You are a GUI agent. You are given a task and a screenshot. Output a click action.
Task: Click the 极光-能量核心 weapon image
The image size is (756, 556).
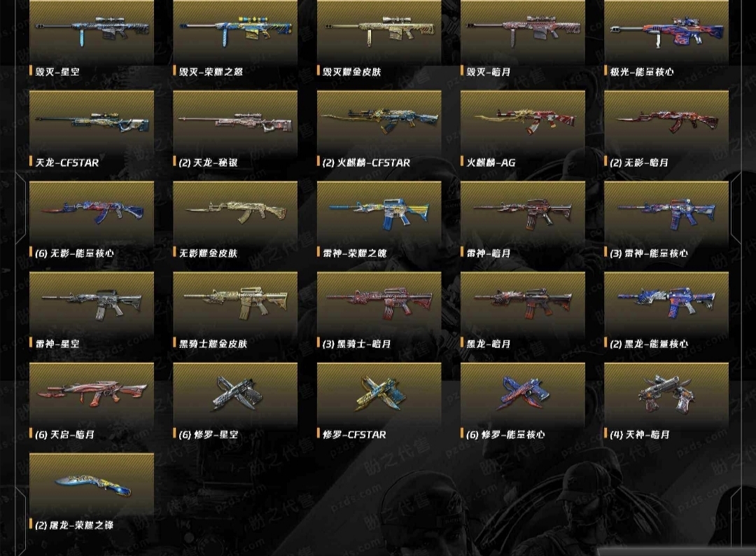(666, 32)
